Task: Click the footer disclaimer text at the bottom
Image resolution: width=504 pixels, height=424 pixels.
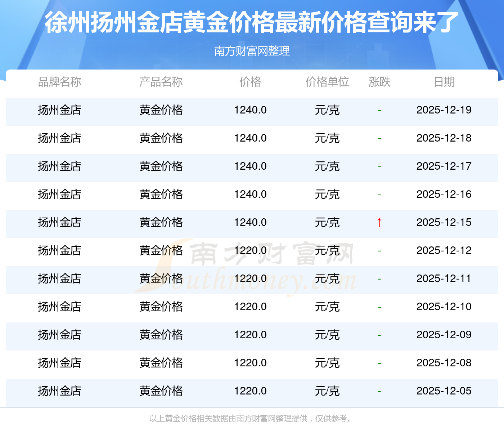Action: pos(252,418)
